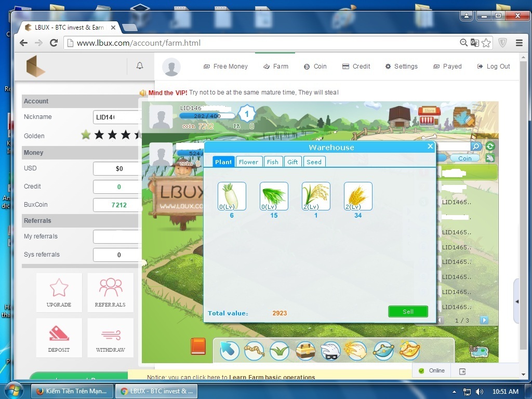Select the grass weed tool
532x399 pixels.
click(280, 351)
